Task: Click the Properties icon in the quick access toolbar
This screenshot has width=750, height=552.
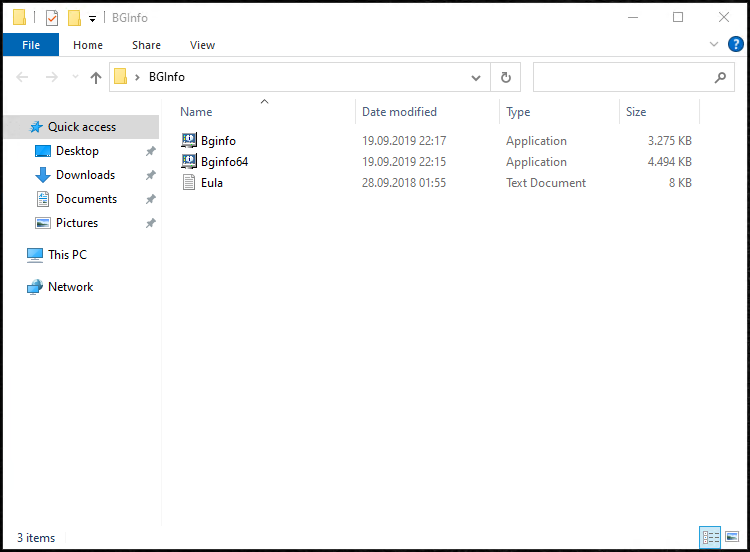Action: pos(52,18)
